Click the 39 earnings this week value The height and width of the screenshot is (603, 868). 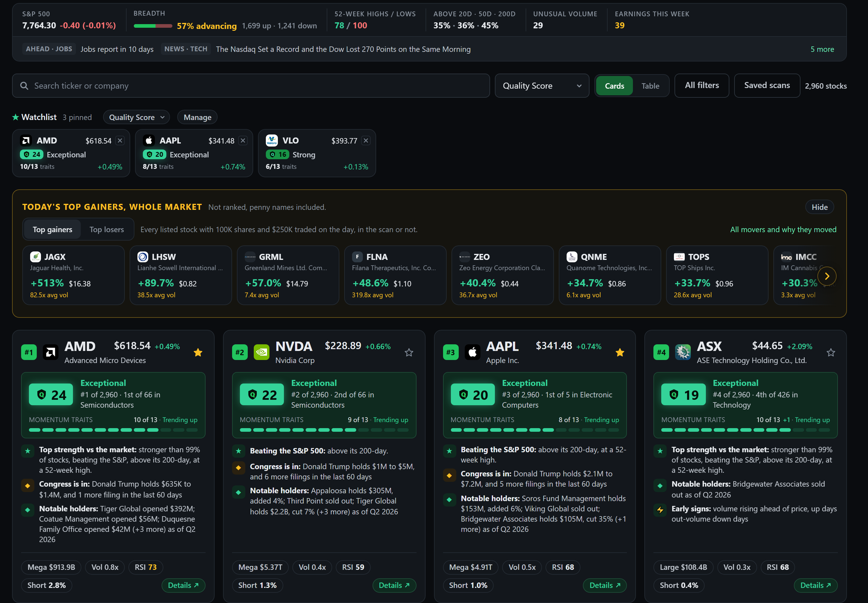coord(619,25)
